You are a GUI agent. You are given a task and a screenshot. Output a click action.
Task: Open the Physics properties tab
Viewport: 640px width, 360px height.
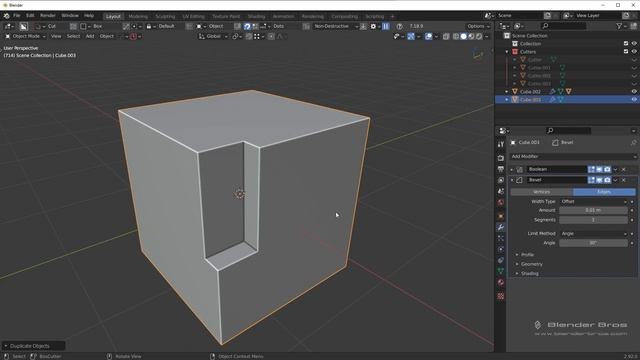pyautogui.click(x=501, y=249)
